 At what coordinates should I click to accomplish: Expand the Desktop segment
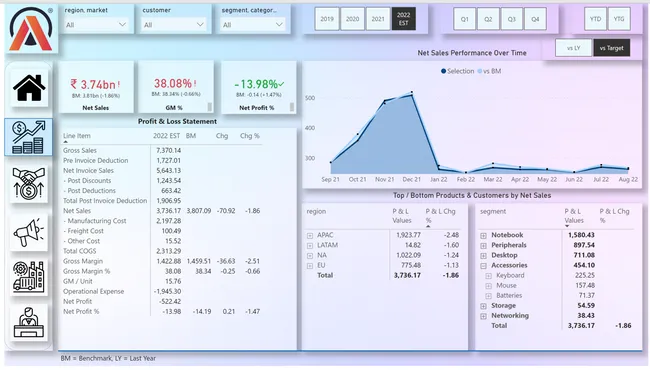click(x=483, y=256)
